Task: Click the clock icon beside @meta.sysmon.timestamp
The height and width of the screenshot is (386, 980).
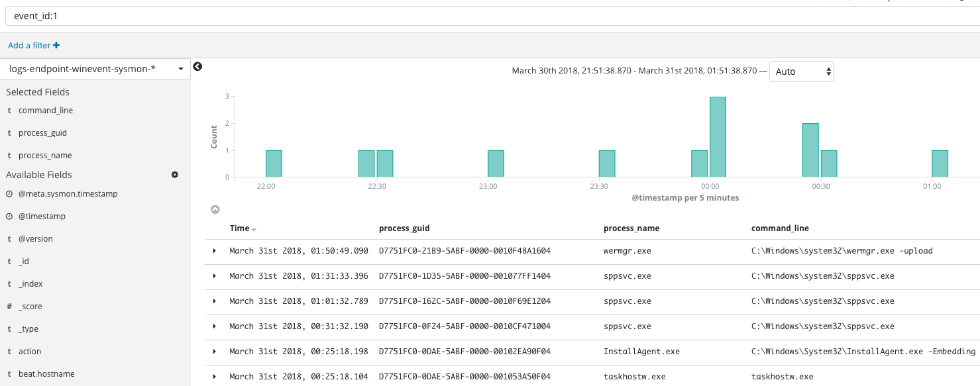Action: (x=9, y=194)
